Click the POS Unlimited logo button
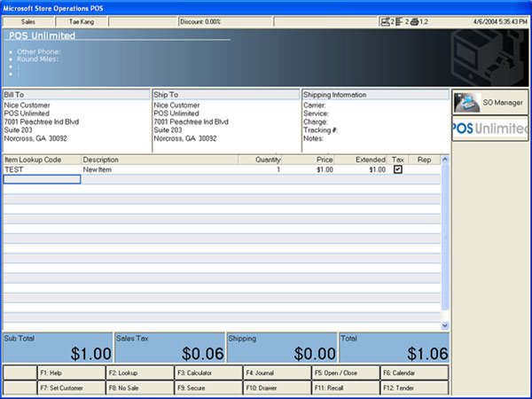This screenshot has width=532, height=399. point(490,129)
